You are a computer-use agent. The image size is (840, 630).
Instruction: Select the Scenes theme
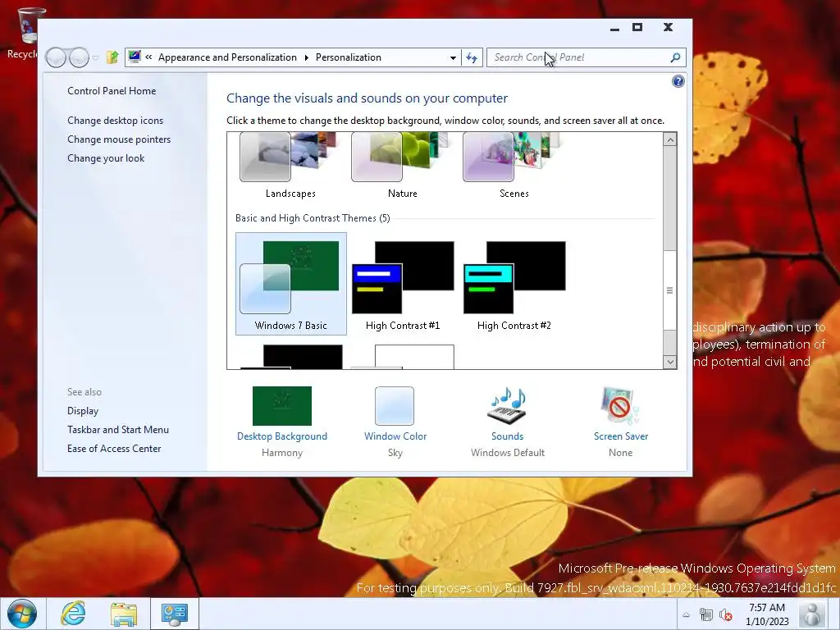point(514,166)
